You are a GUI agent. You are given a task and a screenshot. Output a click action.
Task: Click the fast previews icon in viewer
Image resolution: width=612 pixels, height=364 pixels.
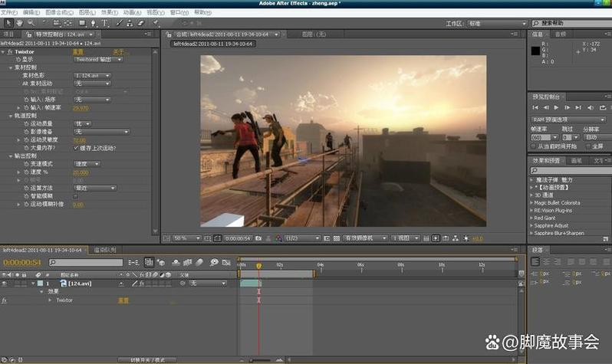(x=436, y=238)
